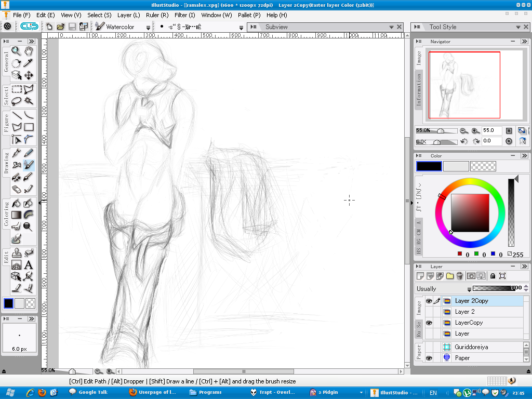
Task: Delete layer using the trash can icon
Action: pyautogui.click(x=460, y=276)
